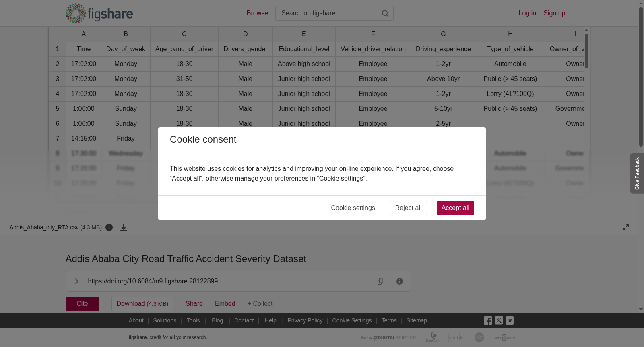
Task: Open Cookie settings in the dialog
Action: click(353, 208)
